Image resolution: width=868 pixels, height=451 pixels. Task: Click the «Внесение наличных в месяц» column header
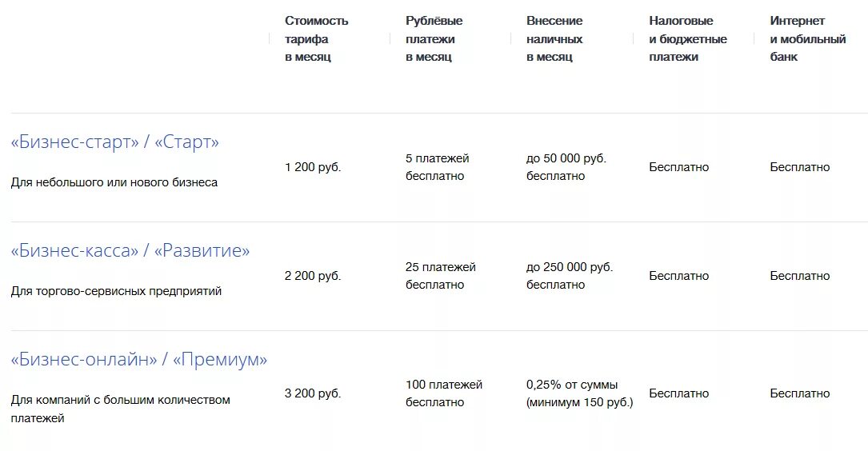pyautogui.click(x=554, y=38)
